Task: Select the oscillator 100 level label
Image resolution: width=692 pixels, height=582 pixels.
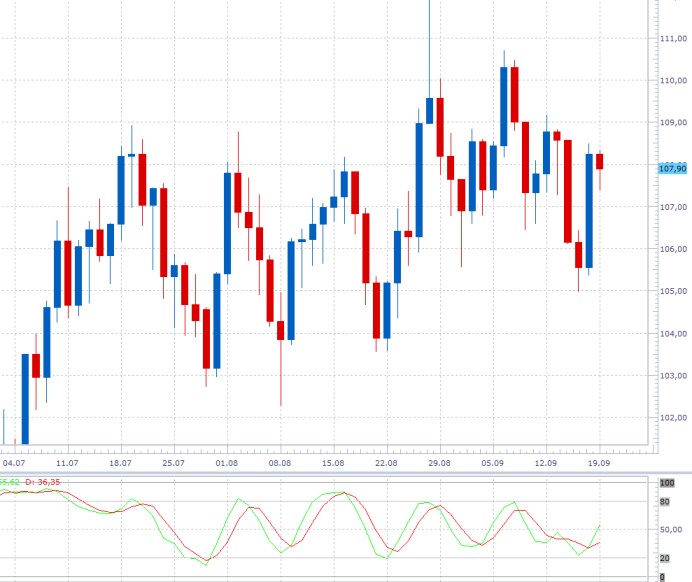Action: click(667, 483)
